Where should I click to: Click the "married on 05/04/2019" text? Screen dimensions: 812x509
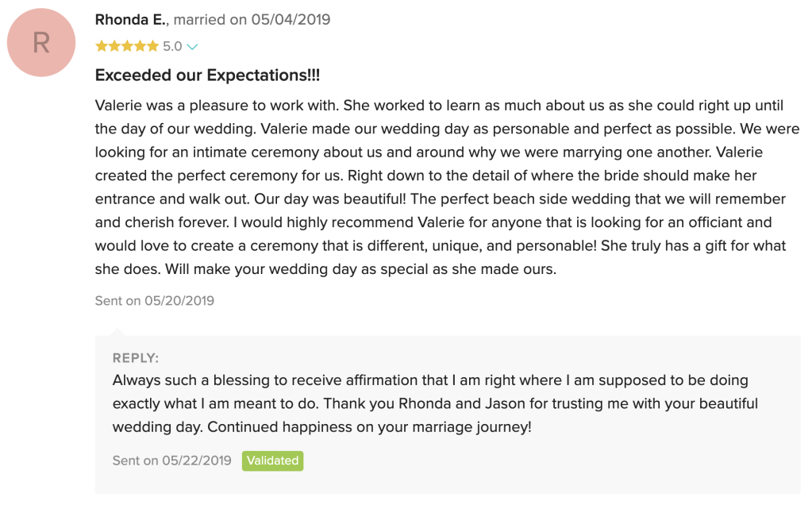click(252, 20)
